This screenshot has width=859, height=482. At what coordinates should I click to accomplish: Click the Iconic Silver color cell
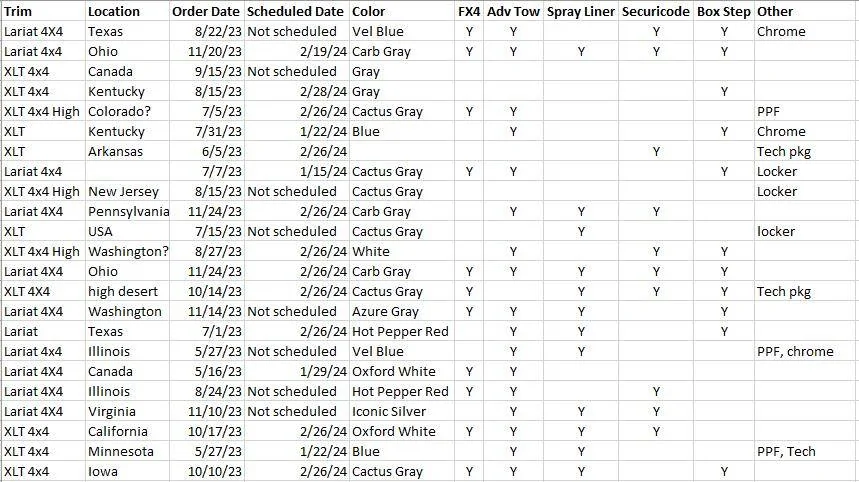[402, 411]
